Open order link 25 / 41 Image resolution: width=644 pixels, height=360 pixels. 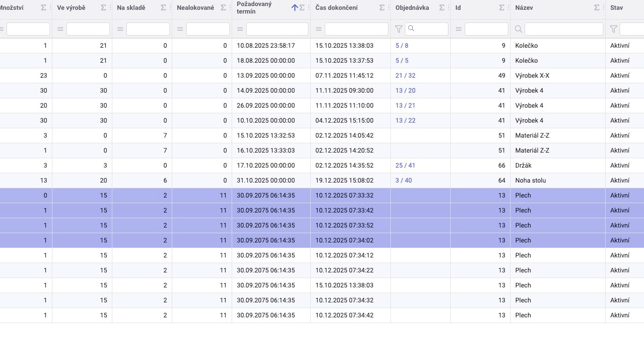click(405, 166)
